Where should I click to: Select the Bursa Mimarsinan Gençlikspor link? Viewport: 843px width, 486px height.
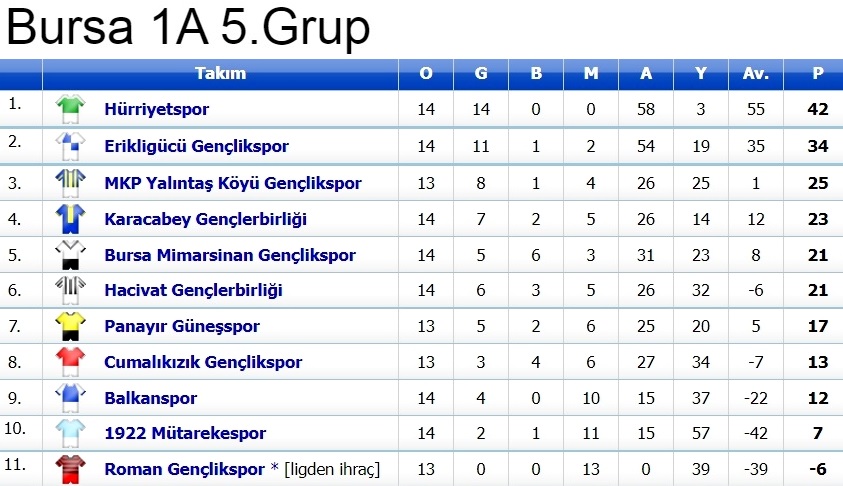tap(230, 255)
